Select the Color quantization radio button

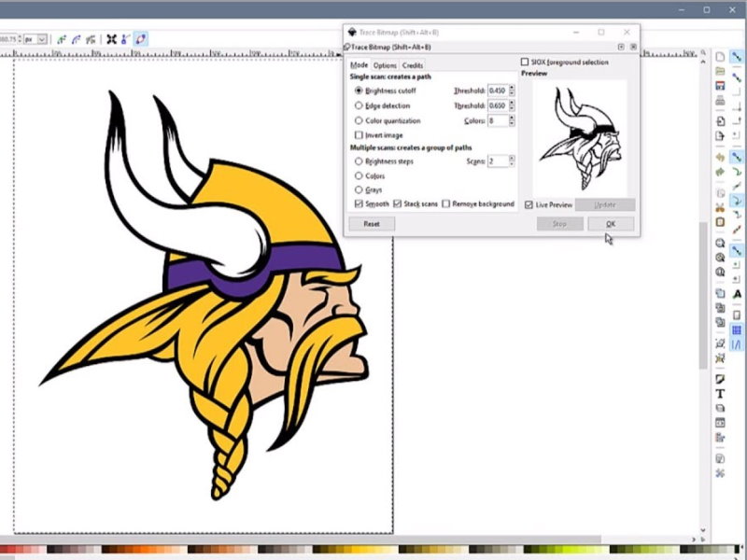(x=359, y=121)
